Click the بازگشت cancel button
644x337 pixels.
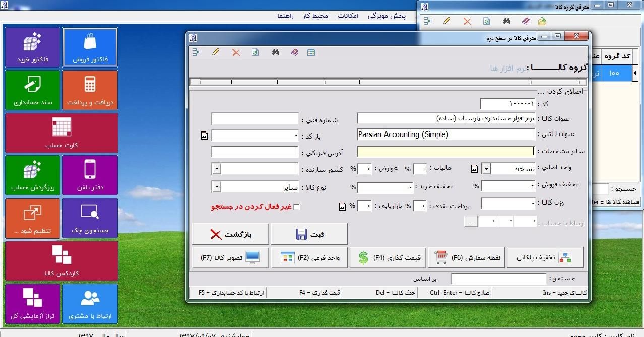[x=230, y=234]
